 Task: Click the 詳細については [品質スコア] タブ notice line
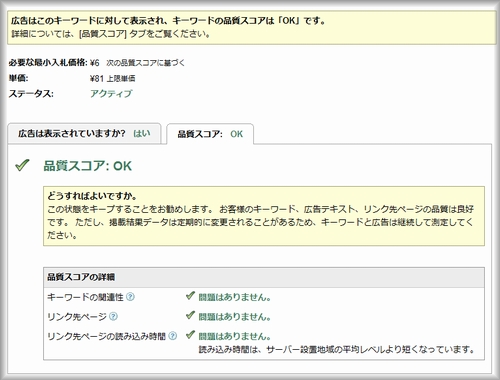point(111,34)
